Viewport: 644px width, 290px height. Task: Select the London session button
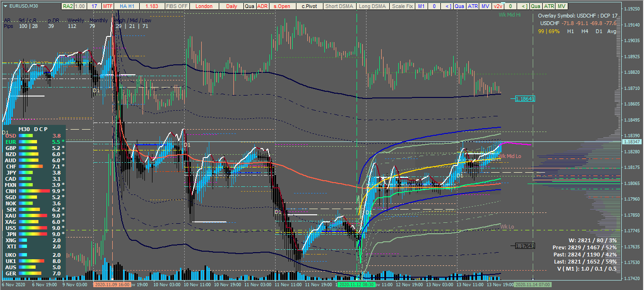pos(204,6)
